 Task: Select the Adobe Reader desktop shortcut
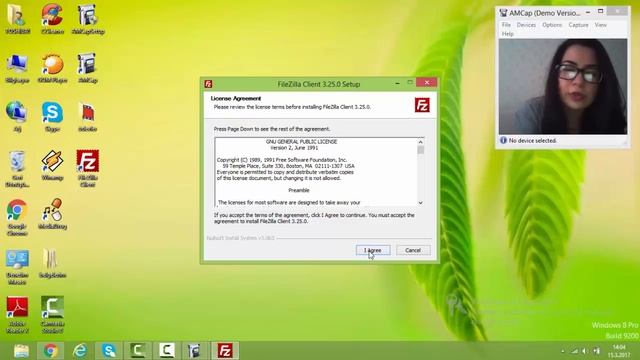tap(17, 315)
